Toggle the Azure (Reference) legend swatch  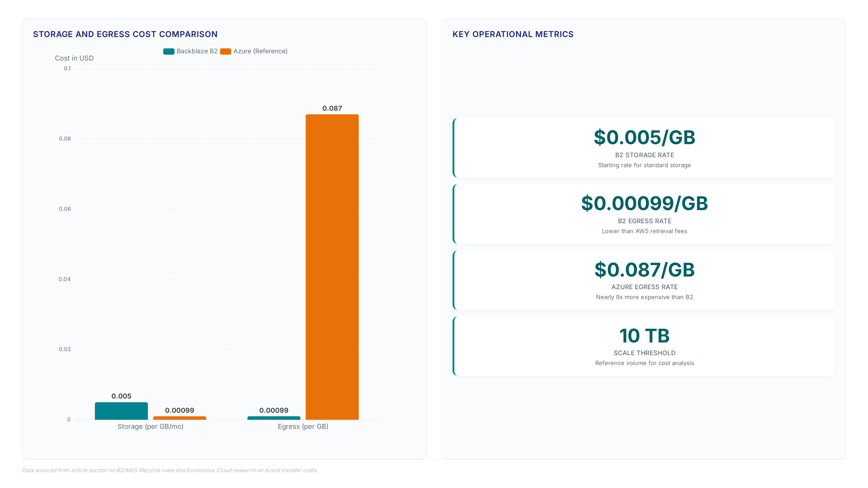pos(225,51)
